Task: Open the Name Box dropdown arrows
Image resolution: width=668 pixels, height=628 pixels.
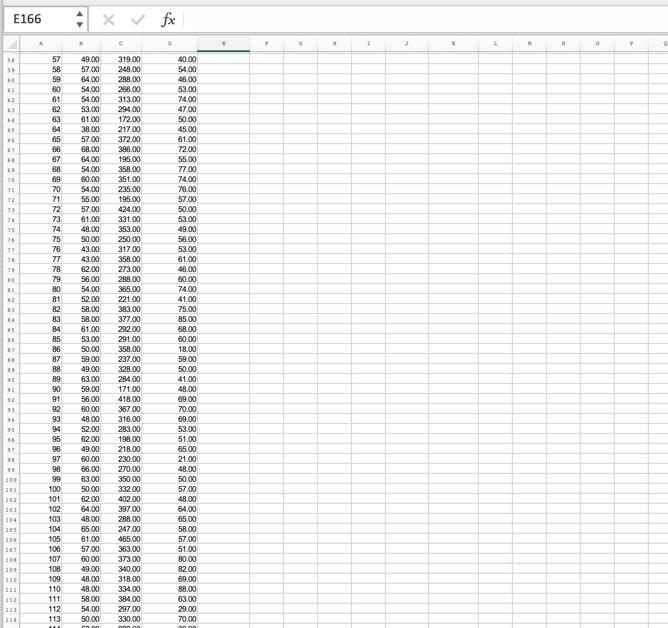Action: click(x=80, y=19)
